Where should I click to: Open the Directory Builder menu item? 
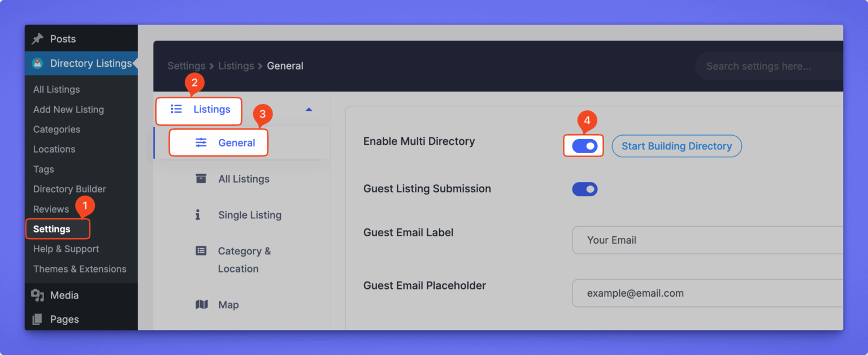(x=70, y=189)
